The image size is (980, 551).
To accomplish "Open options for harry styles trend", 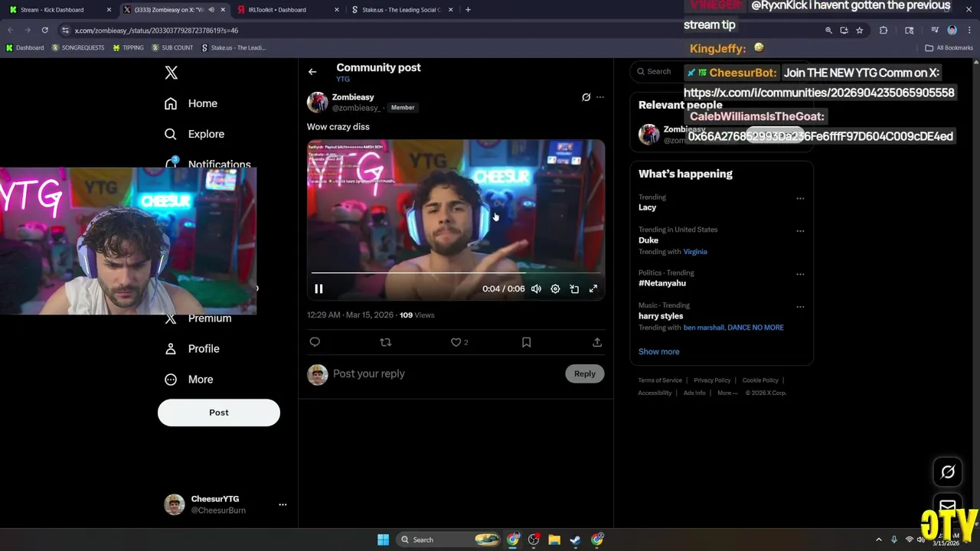I will click(x=800, y=307).
